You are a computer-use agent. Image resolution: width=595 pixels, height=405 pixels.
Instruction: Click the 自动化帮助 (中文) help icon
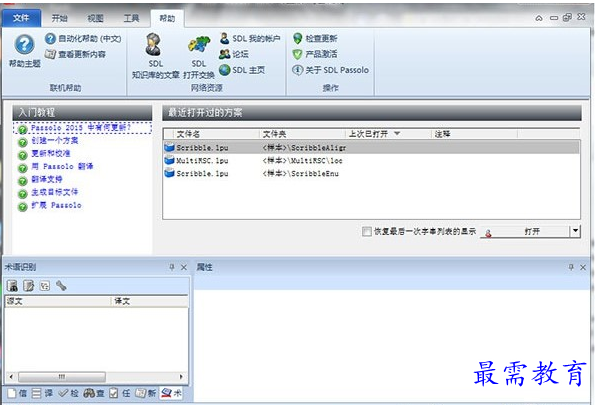pyautogui.click(x=50, y=38)
